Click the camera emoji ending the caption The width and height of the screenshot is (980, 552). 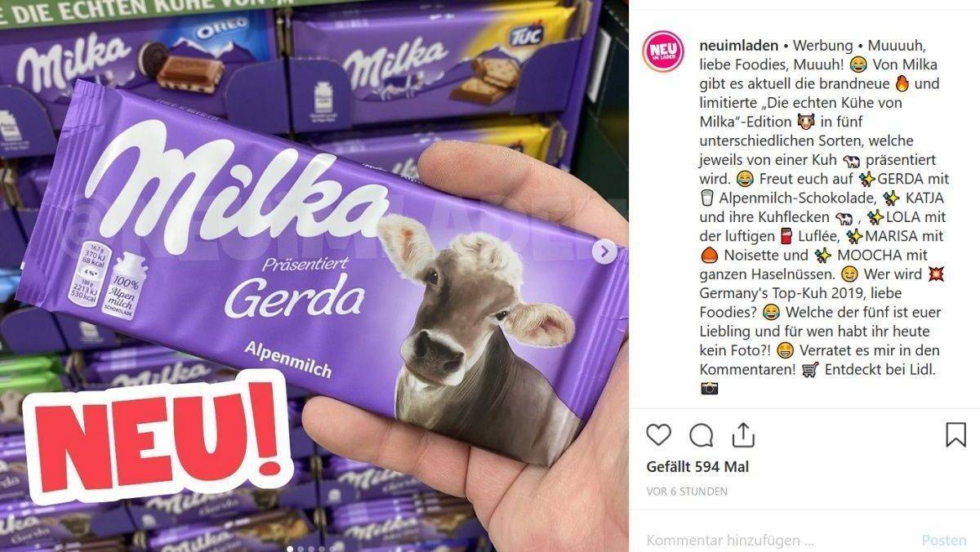pos(709,389)
